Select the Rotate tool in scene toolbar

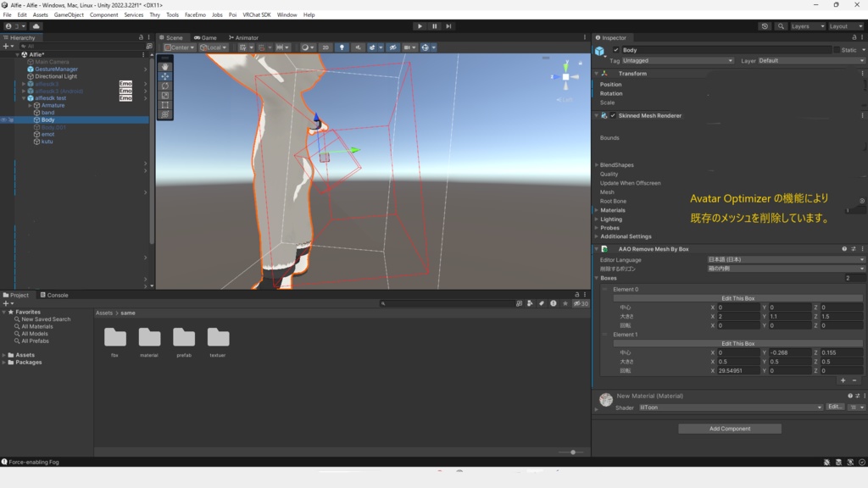click(x=165, y=86)
